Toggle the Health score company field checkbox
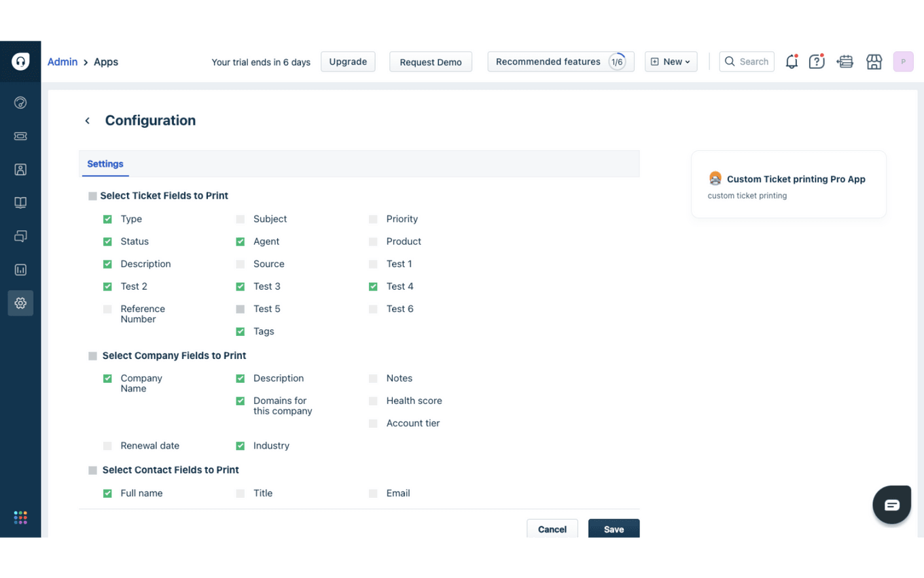Image resolution: width=924 pixels, height=578 pixels. pyautogui.click(x=373, y=401)
